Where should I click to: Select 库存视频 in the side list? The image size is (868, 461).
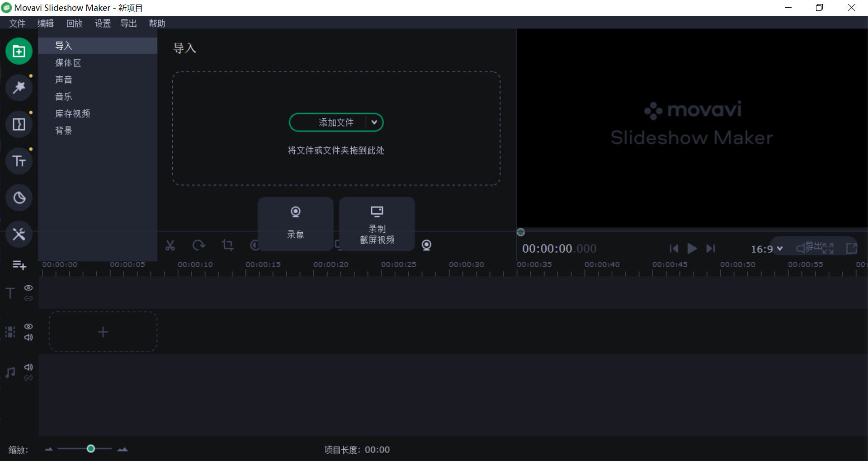98,113
